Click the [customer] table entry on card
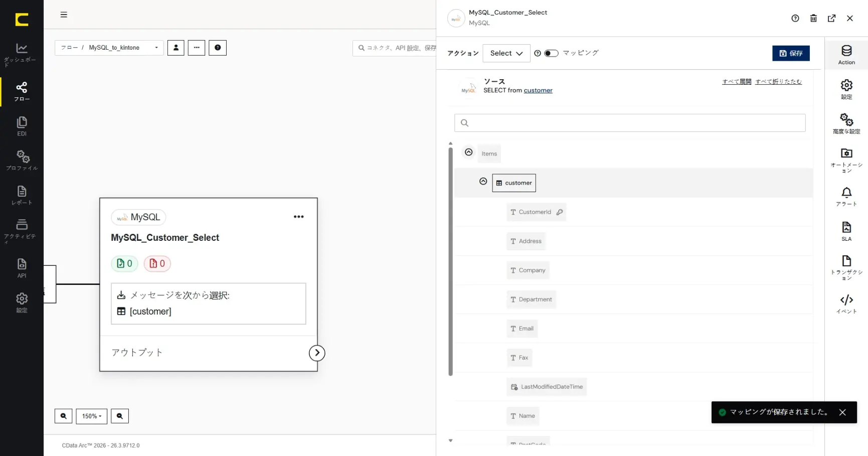 click(144, 312)
